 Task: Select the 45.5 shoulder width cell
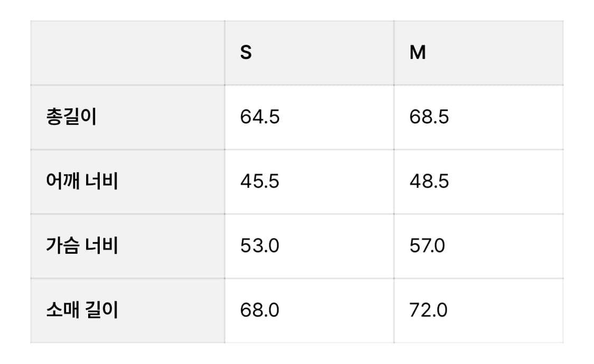coord(260,181)
